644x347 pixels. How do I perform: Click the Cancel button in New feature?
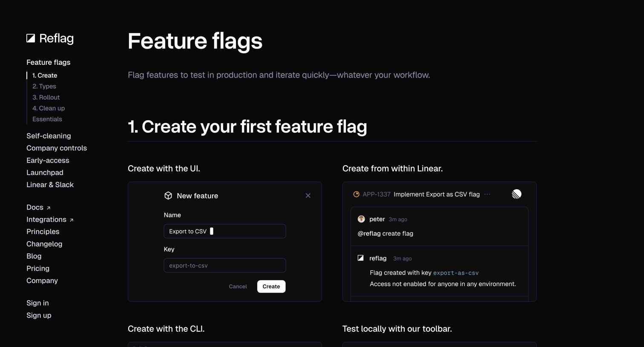pyautogui.click(x=238, y=286)
